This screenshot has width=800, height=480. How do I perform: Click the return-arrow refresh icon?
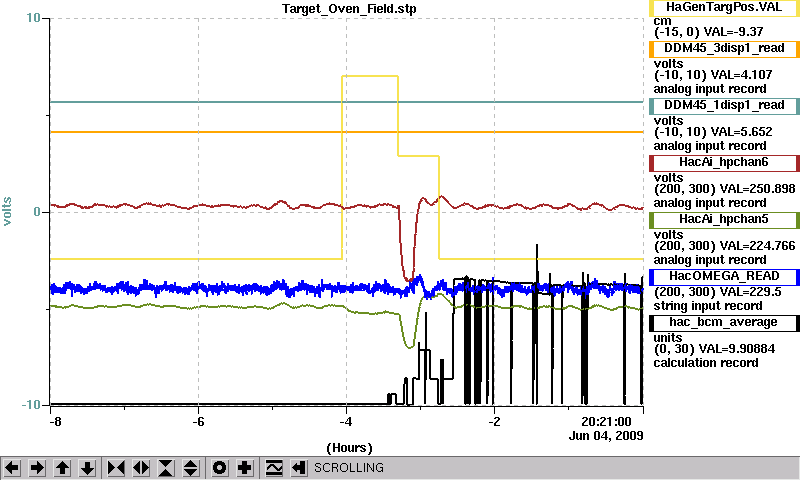299,468
